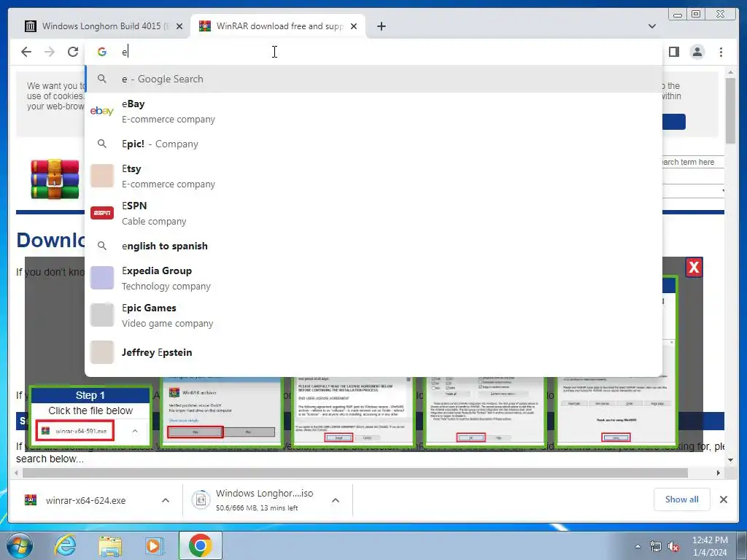The width and height of the screenshot is (747, 560).
Task: Open the winrar-x64-624.exe download item
Action: tap(86, 500)
